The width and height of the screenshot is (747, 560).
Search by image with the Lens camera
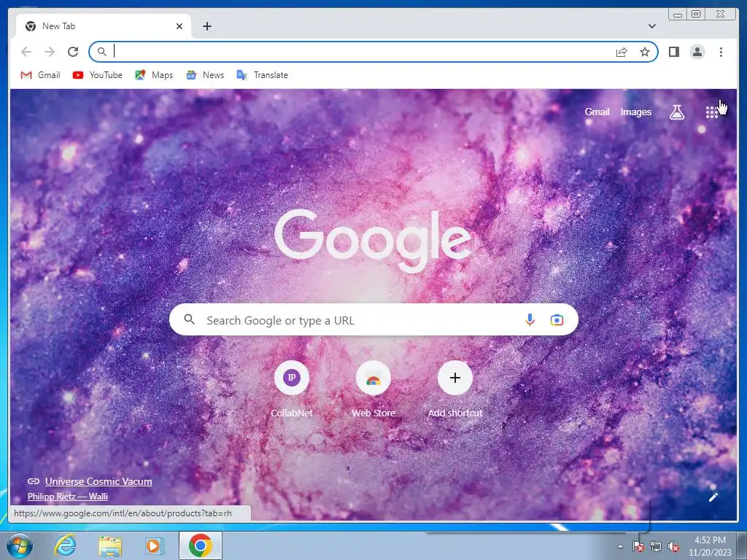click(557, 320)
